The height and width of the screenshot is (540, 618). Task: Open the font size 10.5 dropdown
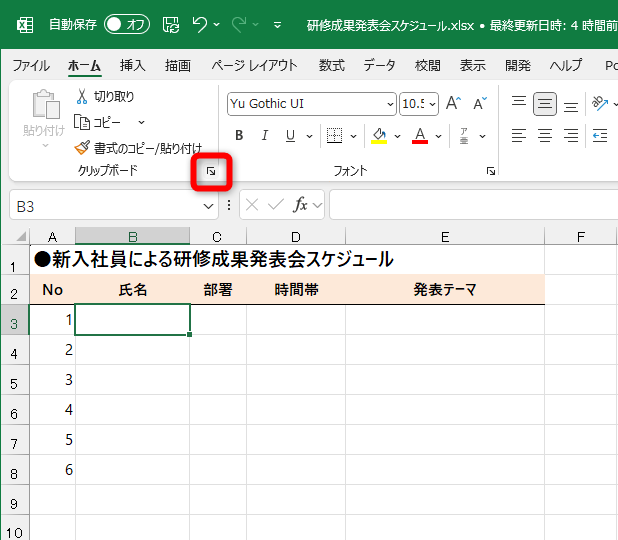pyautogui.click(x=432, y=104)
